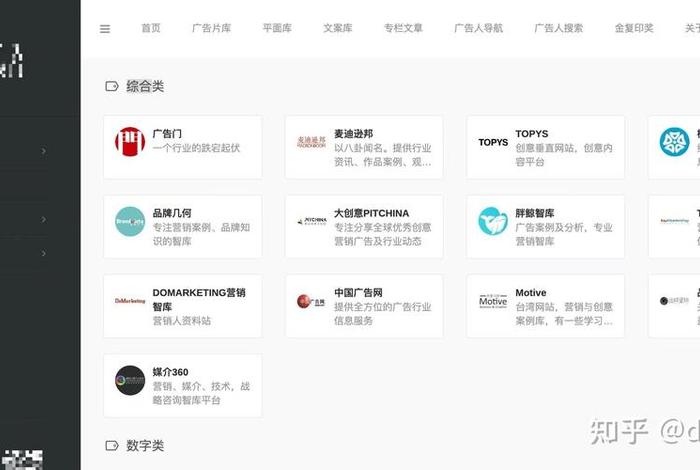The width and height of the screenshot is (700, 470).
Task: Open the 金瞏印奖 navigation item
Action: [634, 29]
